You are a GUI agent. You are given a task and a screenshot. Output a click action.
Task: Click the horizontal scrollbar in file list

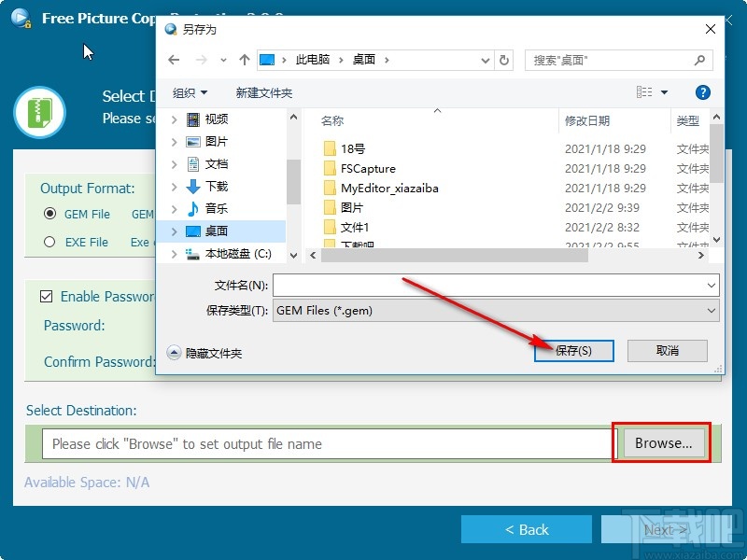455,255
